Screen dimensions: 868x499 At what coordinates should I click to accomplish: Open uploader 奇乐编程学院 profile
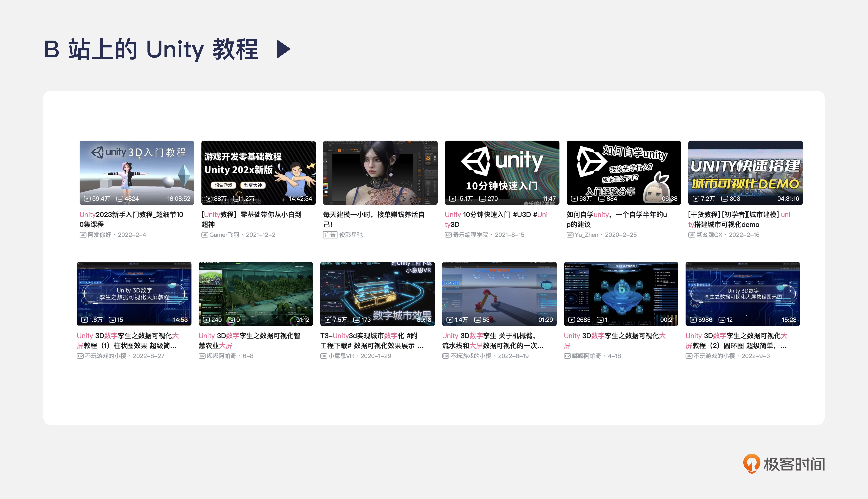point(470,235)
